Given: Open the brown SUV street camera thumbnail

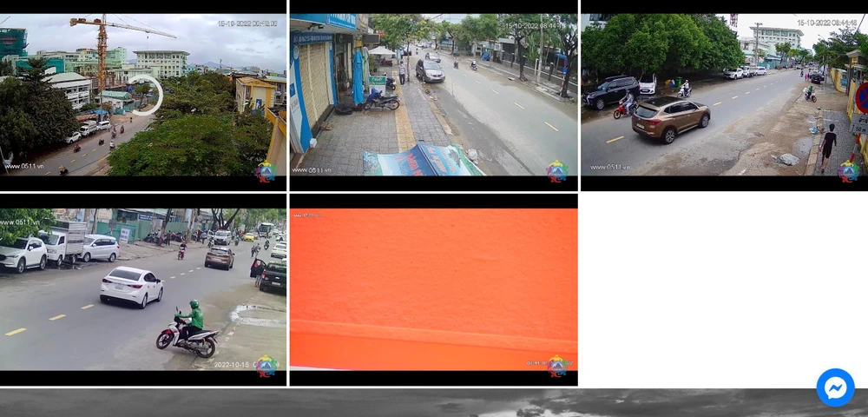Looking at the screenshot, I should [x=725, y=96].
